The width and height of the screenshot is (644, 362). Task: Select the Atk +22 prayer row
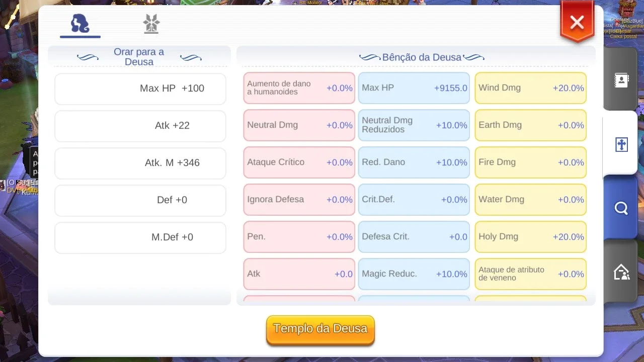[x=140, y=126]
